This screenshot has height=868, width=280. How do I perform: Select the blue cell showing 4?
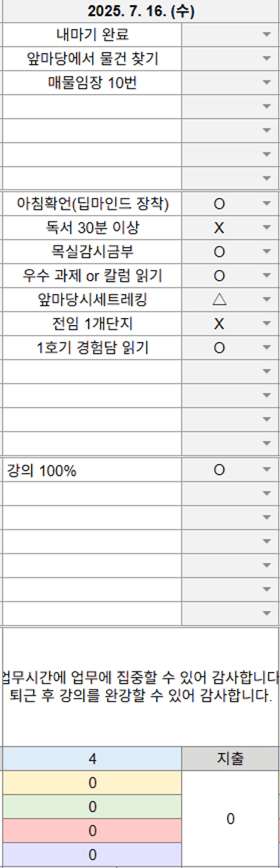tap(92, 759)
